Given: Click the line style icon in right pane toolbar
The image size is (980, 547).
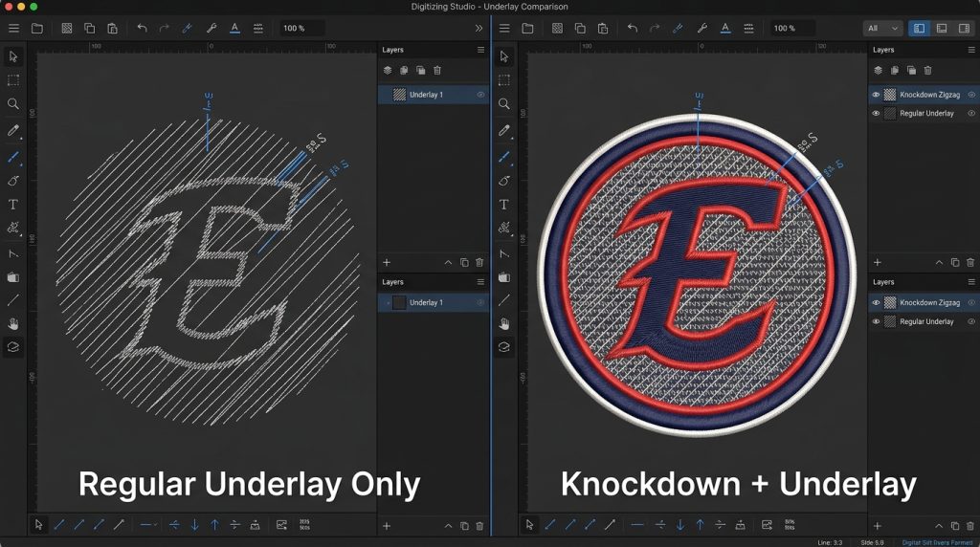Looking at the screenshot, I should tap(748, 28).
